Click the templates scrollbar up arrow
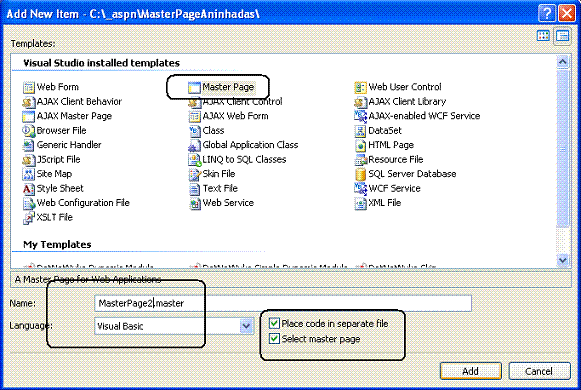Screen dimensions: 581x390 pos(562,62)
